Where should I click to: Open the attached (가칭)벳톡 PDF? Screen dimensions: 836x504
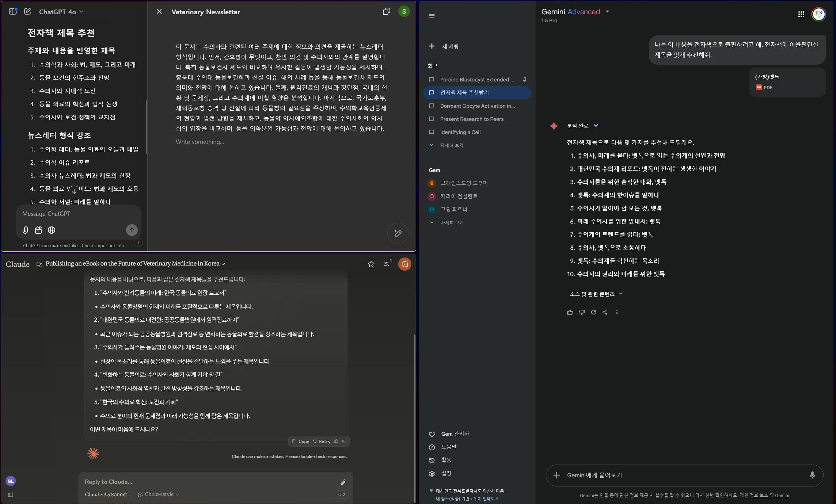coord(787,82)
